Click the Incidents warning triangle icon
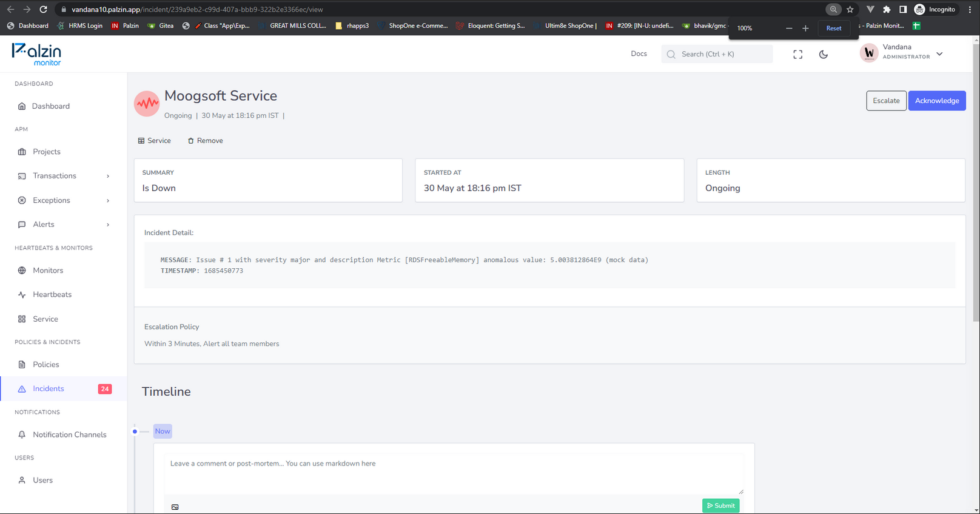Image resolution: width=980 pixels, height=514 pixels. click(22, 389)
